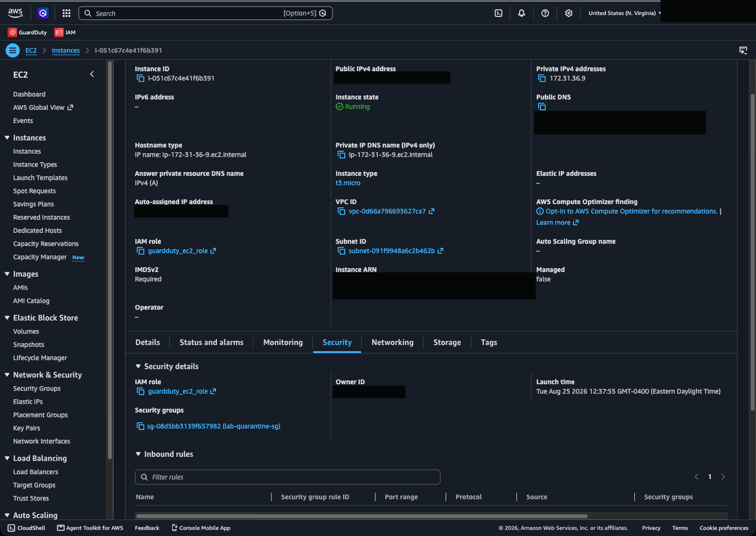This screenshot has width=756, height=536.
Task: Click the top Search bar
Action: (205, 13)
